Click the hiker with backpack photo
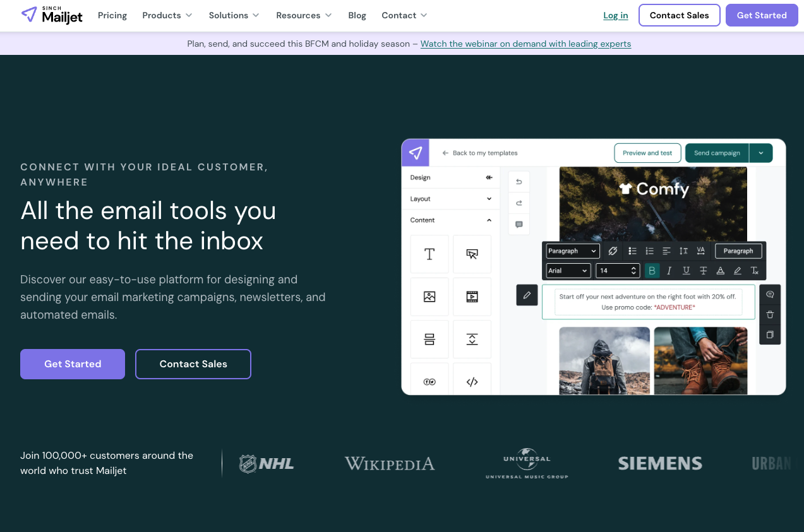Image resolution: width=804 pixels, height=532 pixels. tap(604, 360)
